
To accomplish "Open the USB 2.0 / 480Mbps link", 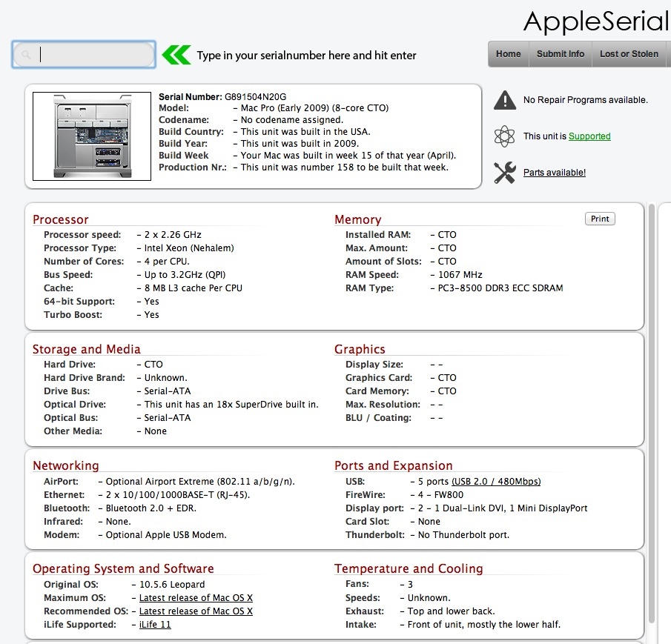I will tap(496, 482).
